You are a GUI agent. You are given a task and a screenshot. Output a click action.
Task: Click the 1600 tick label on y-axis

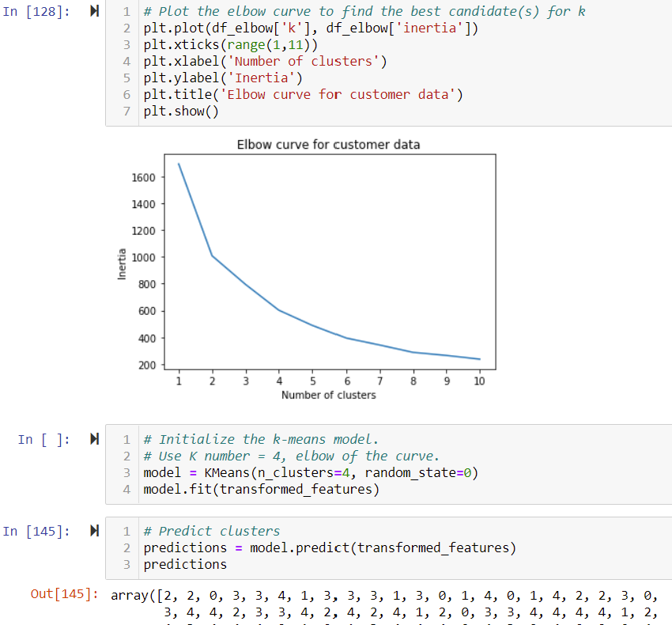click(x=143, y=177)
